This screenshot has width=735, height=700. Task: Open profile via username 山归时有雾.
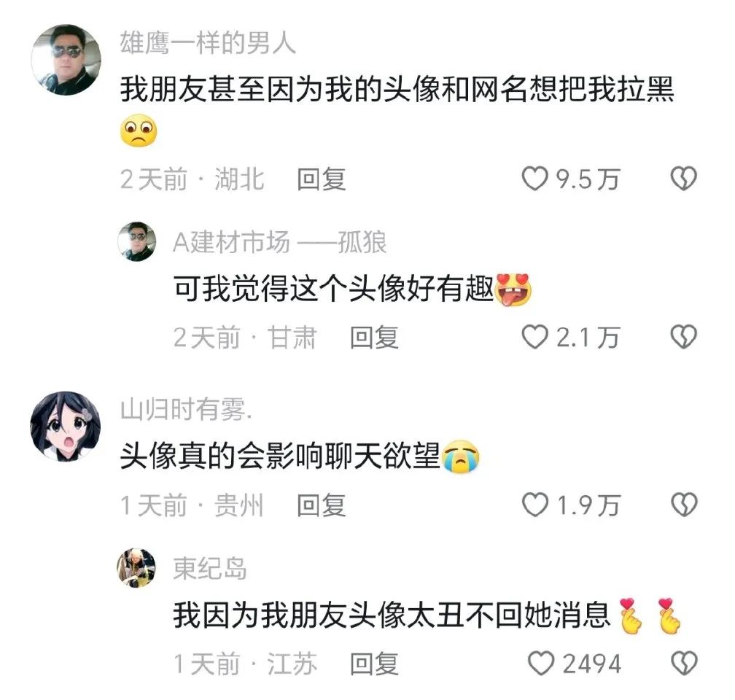click(186, 409)
